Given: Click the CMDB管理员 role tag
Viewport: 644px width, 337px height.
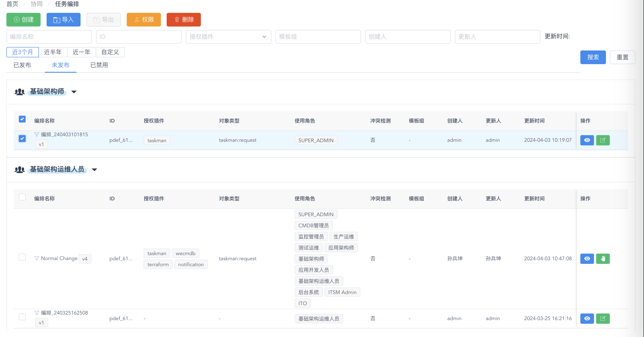Looking at the screenshot, I should pos(313,225).
